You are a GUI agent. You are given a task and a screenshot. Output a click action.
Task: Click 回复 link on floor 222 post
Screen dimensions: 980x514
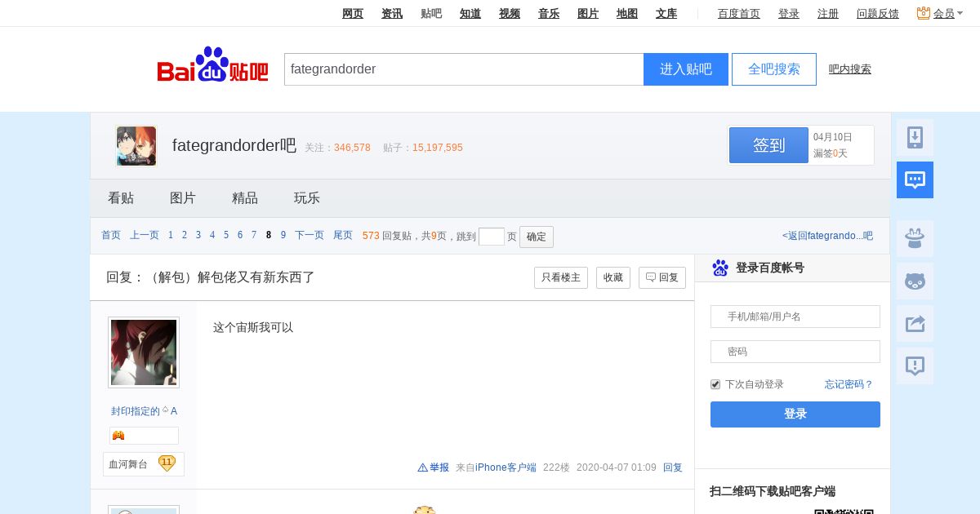pyautogui.click(x=673, y=467)
